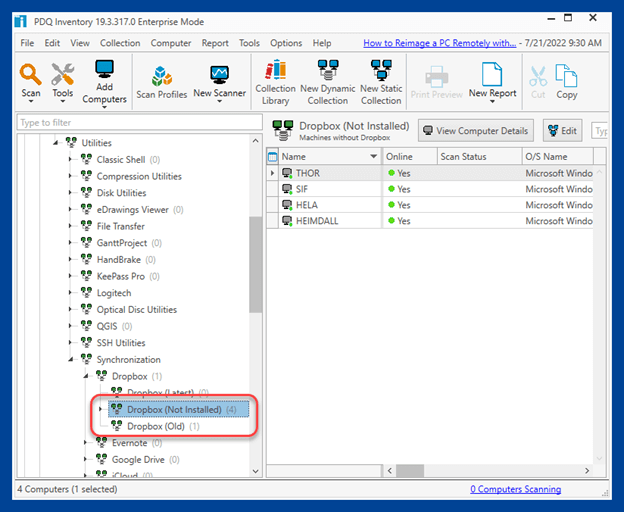The height and width of the screenshot is (512, 624).
Task: Open 'How to Reimage a PC Remotely' link
Action: [x=439, y=43]
